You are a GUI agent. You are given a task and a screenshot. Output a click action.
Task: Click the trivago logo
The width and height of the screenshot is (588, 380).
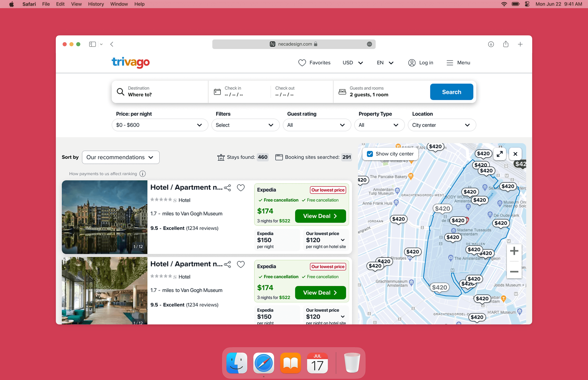coord(130,62)
